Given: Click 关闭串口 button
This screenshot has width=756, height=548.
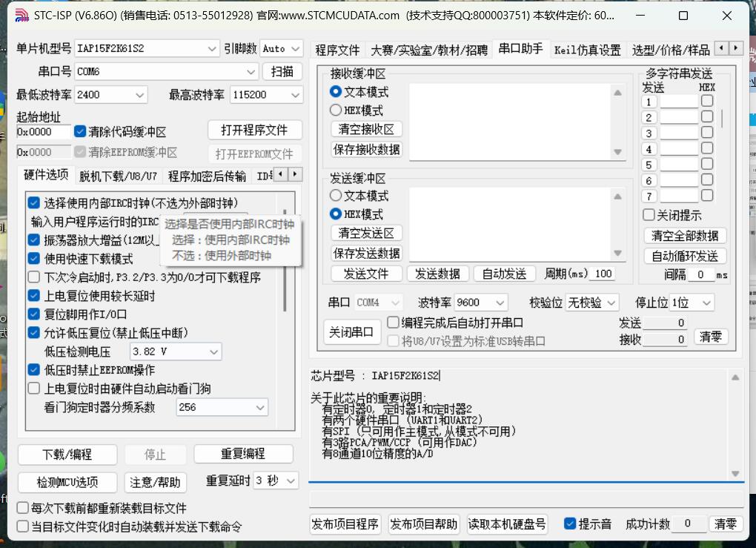Looking at the screenshot, I should [351, 332].
